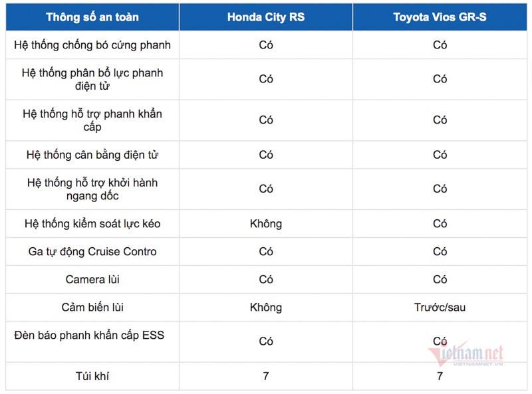The height and width of the screenshot is (394, 532).
Task: Click 'Hệ thống kiểm soát lực kéo' label
Action: click(92, 224)
